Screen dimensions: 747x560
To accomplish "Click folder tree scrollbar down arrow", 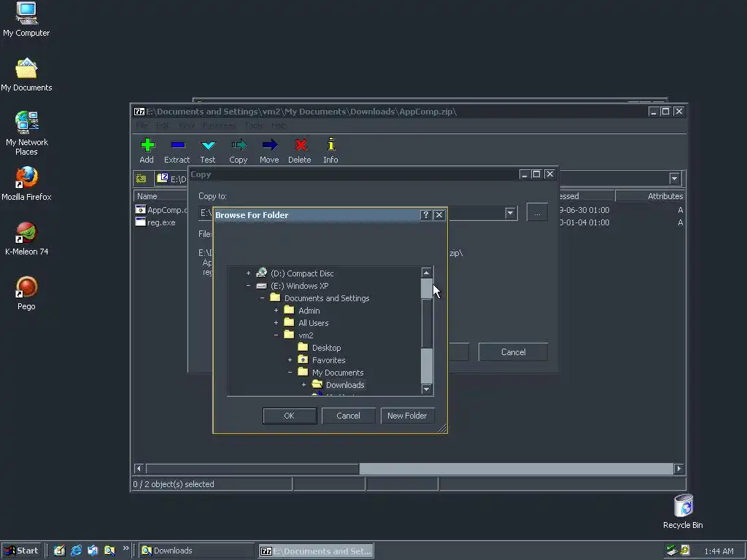I will 426,389.
